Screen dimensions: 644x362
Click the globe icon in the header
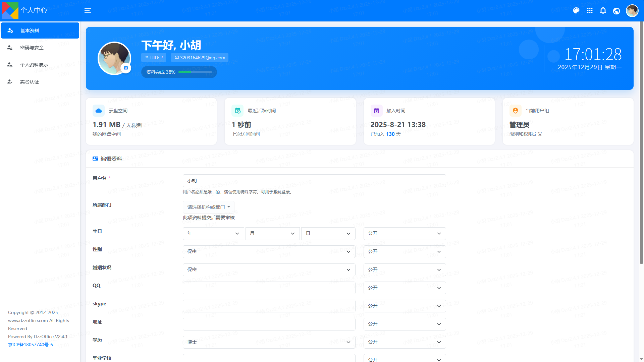[x=616, y=11]
